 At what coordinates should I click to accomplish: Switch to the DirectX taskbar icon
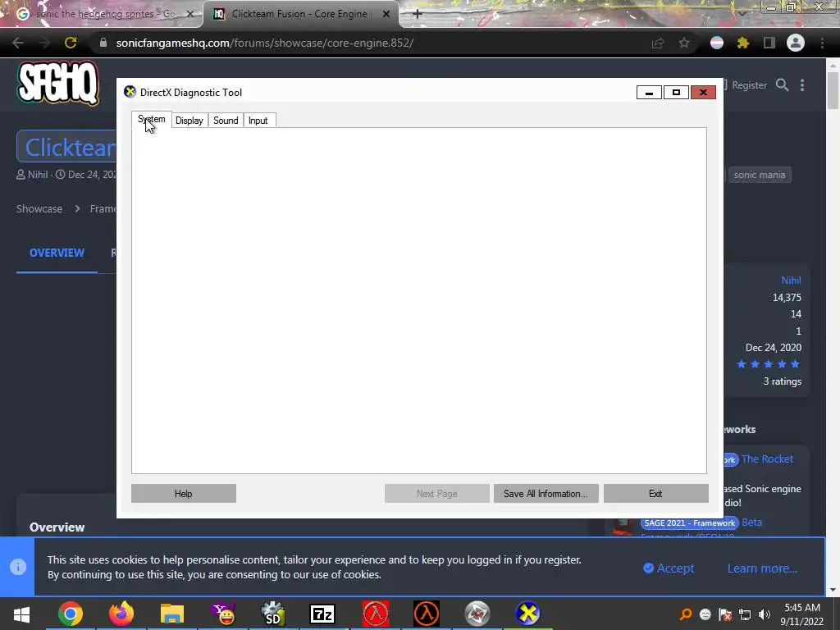click(x=527, y=614)
